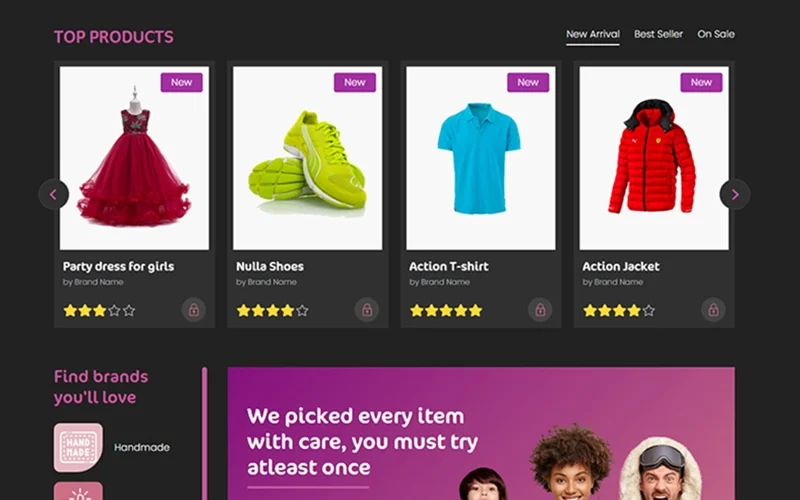Open the Nulla Shoes product title

click(x=270, y=266)
